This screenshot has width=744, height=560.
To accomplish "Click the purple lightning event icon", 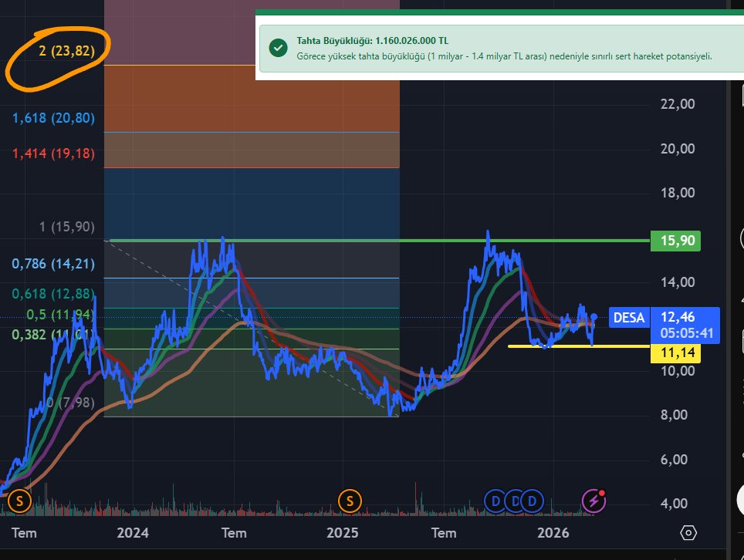I will pos(594,501).
